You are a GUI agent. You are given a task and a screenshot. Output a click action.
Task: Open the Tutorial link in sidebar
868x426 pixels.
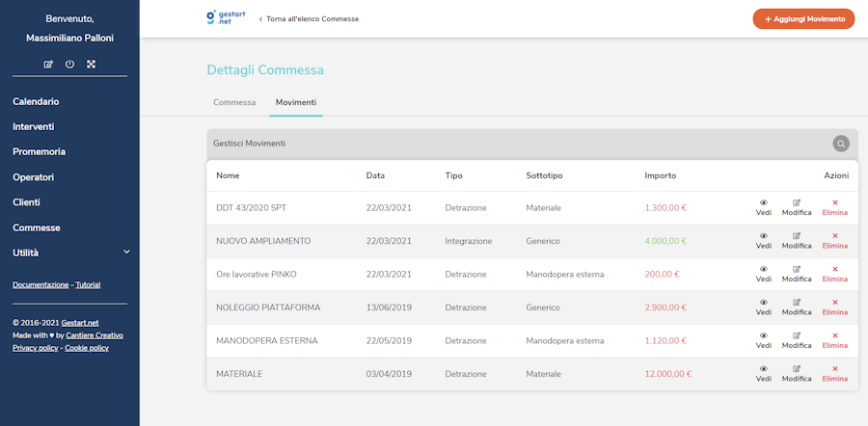88,285
